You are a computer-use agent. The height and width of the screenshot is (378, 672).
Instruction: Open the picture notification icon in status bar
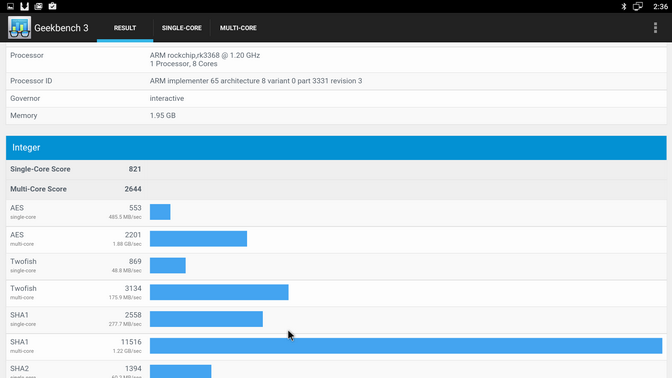click(10, 6)
